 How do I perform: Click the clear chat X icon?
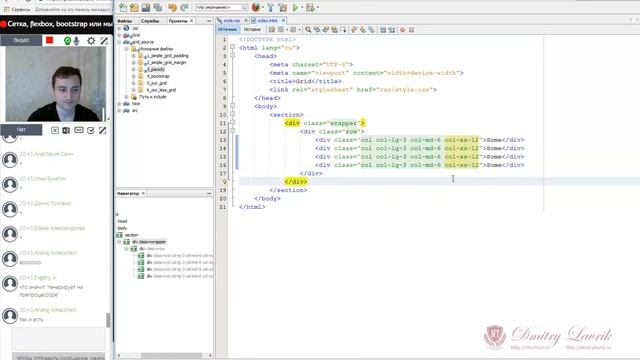(x=55, y=130)
